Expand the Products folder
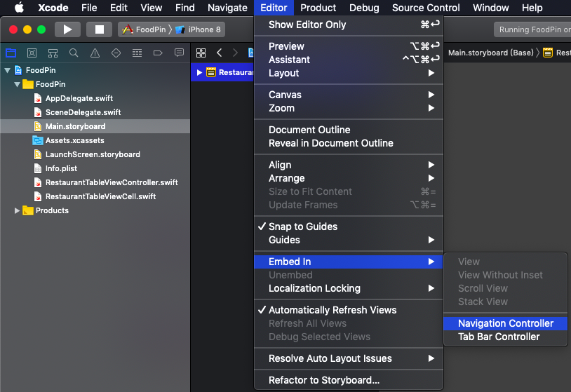The width and height of the screenshot is (571, 392). pos(18,210)
